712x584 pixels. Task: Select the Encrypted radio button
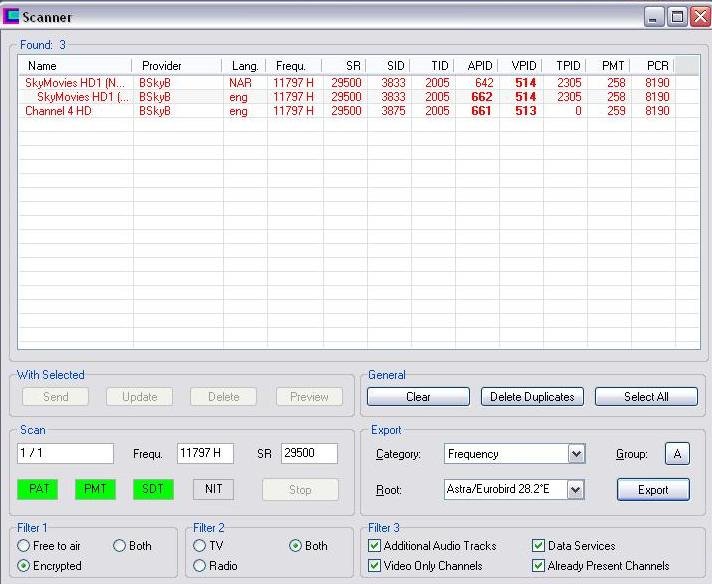pos(24,566)
